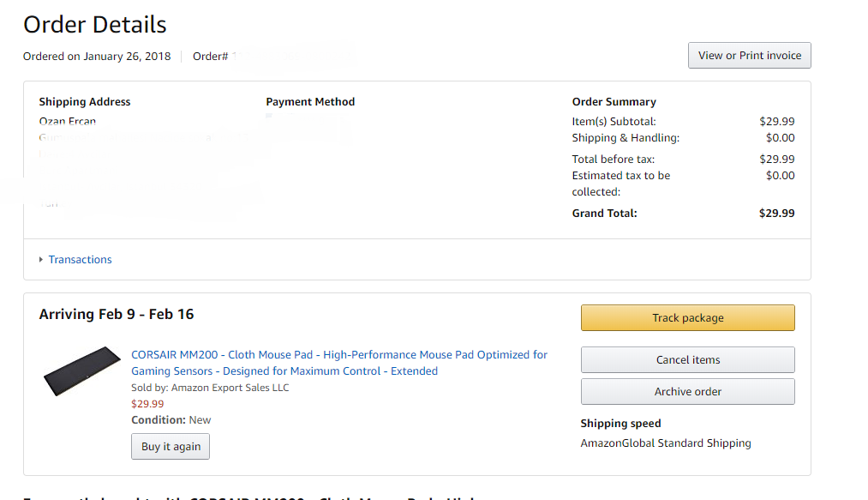Click the red $29.99 item price
Image resolution: width=868 pixels, height=500 pixels.
[x=147, y=404]
